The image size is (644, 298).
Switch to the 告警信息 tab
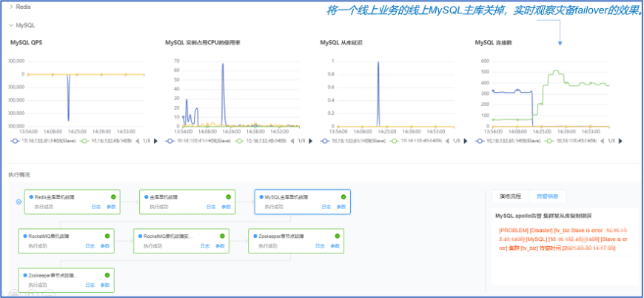click(548, 196)
